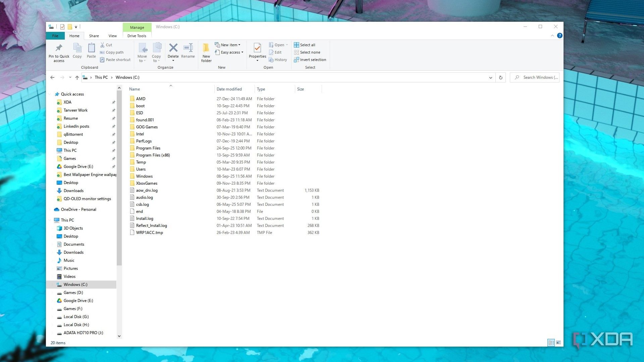Viewport: 644px width, 362px height.
Task: Sort by the Type column header
Action: pos(275,89)
